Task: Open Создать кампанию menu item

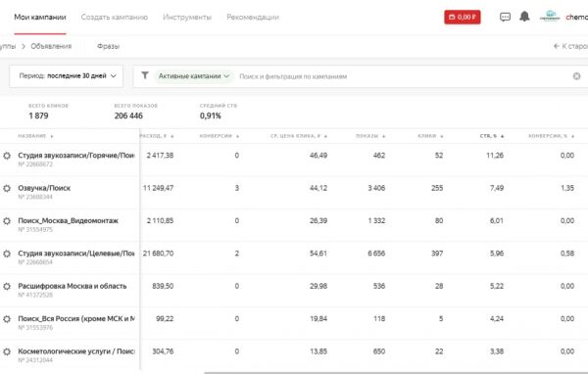Action: point(115,18)
